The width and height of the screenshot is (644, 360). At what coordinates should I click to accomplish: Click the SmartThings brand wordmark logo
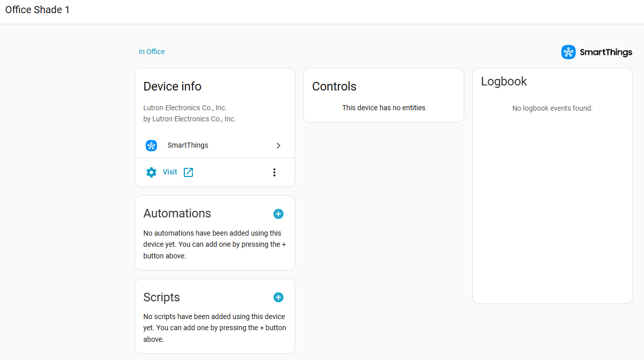point(606,52)
